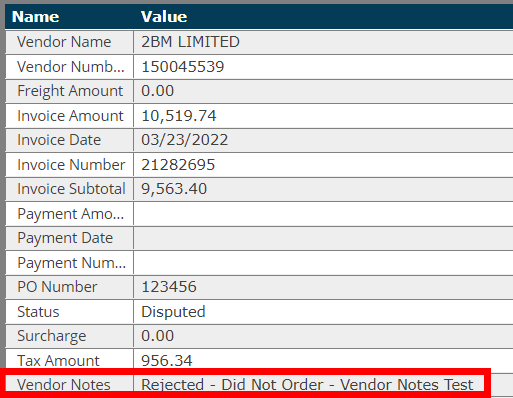Click the empty Payment Date value cell
This screenshot has height=398, width=513.
coord(323,238)
